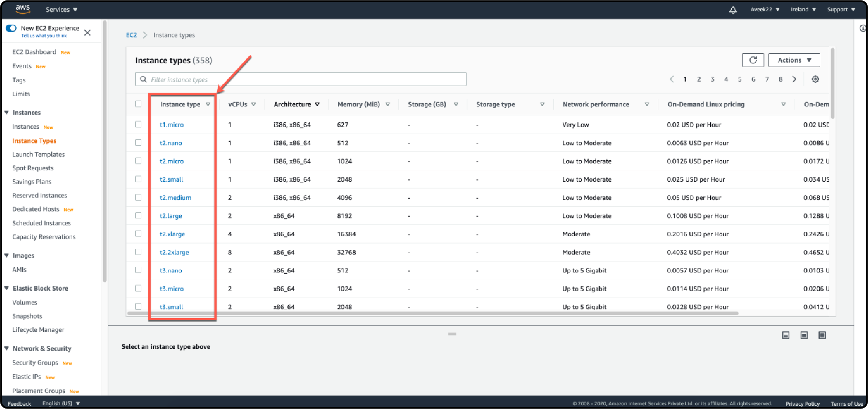The height and width of the screenshot is (409, 868).
Task: Sort by Storage (GB) column arrow
Action: coord(456,104)
